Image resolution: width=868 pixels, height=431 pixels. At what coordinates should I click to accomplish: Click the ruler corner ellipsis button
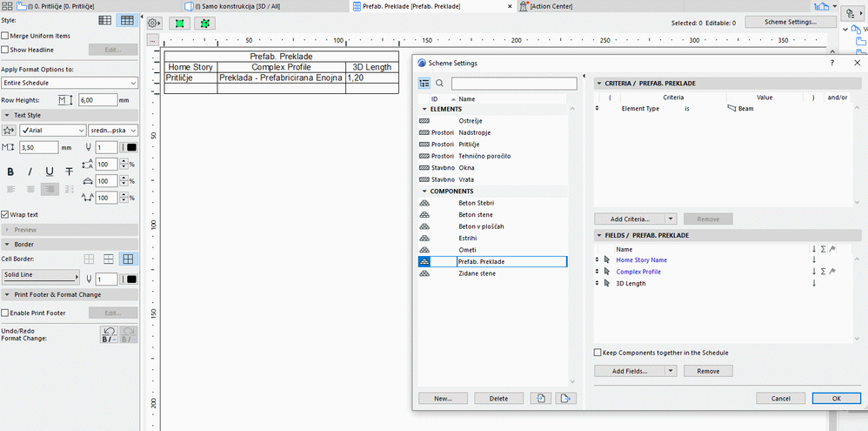click(x=154, y=40)
